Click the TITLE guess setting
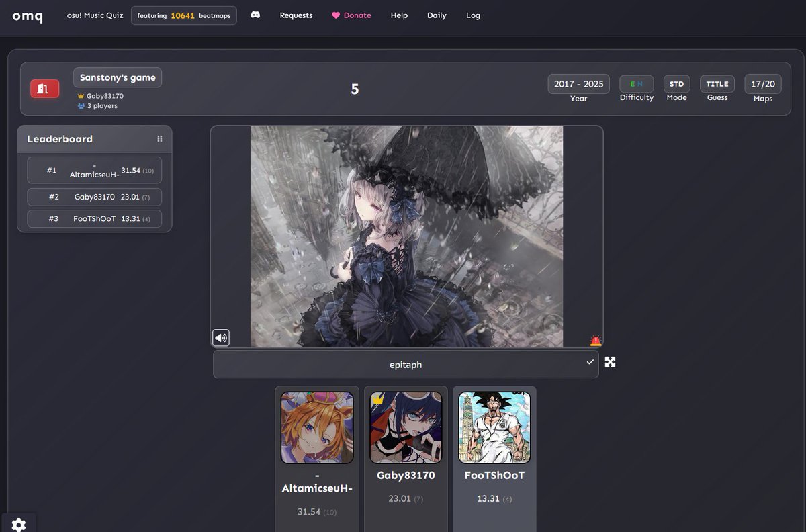 [x=717, y=84]
